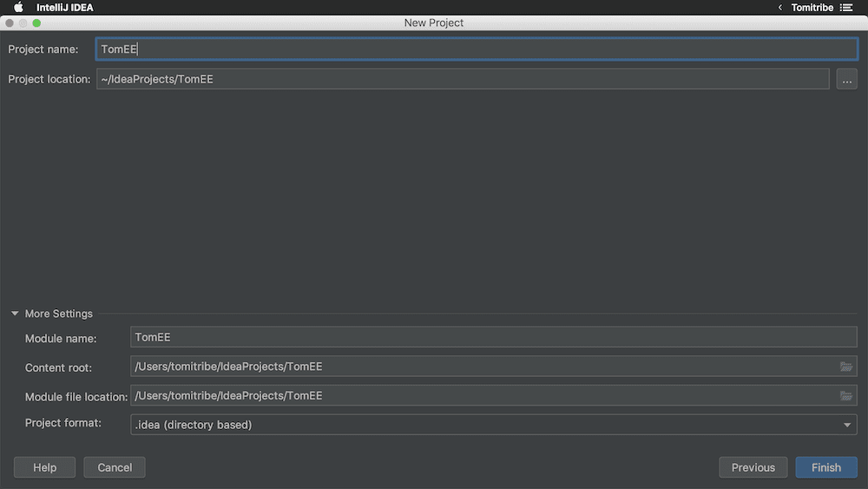This screenshot has height=489, width=868.
Task: Go back with the Previous button
Action: tap(753, 467)
